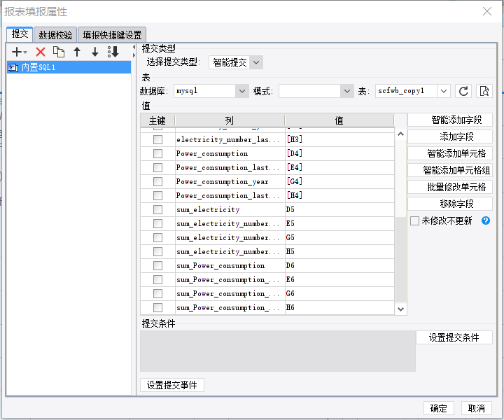
Task: Select the D5 value cell
Action: pos(339,209)
